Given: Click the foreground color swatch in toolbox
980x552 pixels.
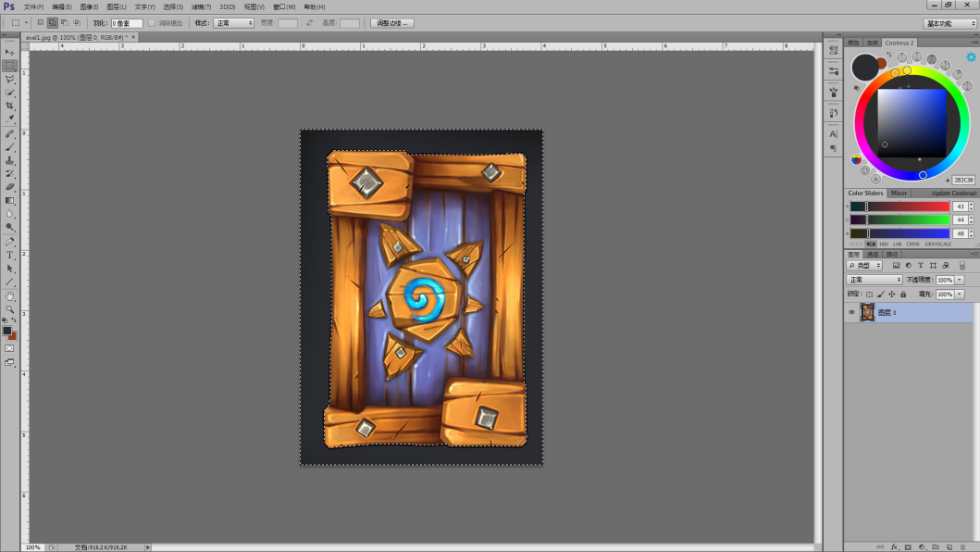Looking at the screenshot, I should pos(6,331).
